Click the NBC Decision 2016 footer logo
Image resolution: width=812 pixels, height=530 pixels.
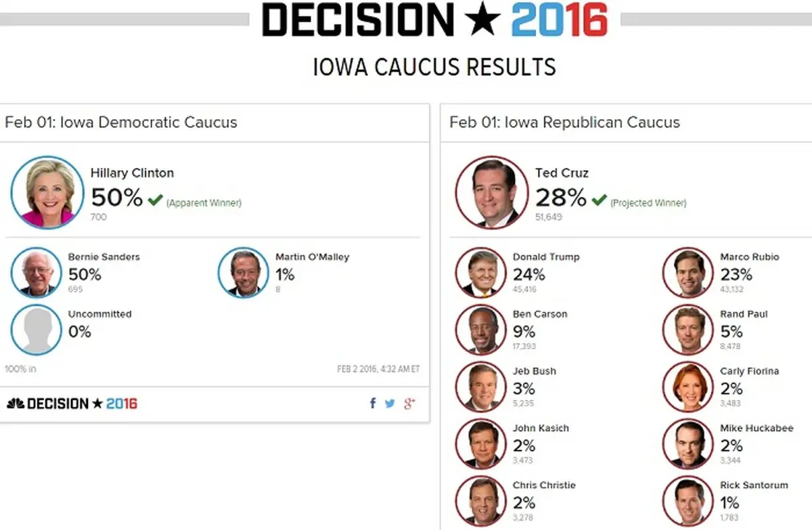pos(72,404)
